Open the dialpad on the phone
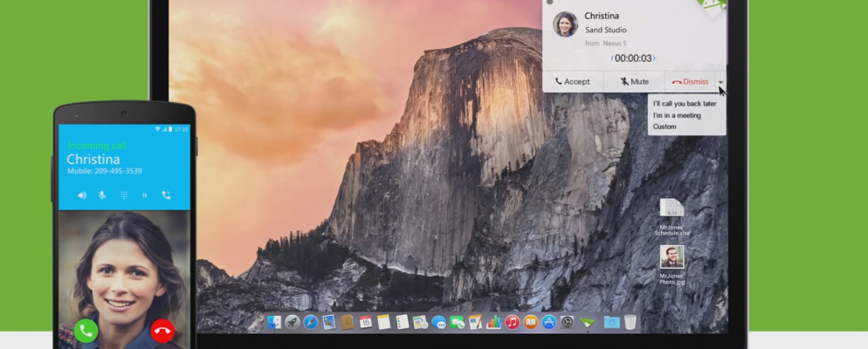868x349 pixels. (124, 195)
